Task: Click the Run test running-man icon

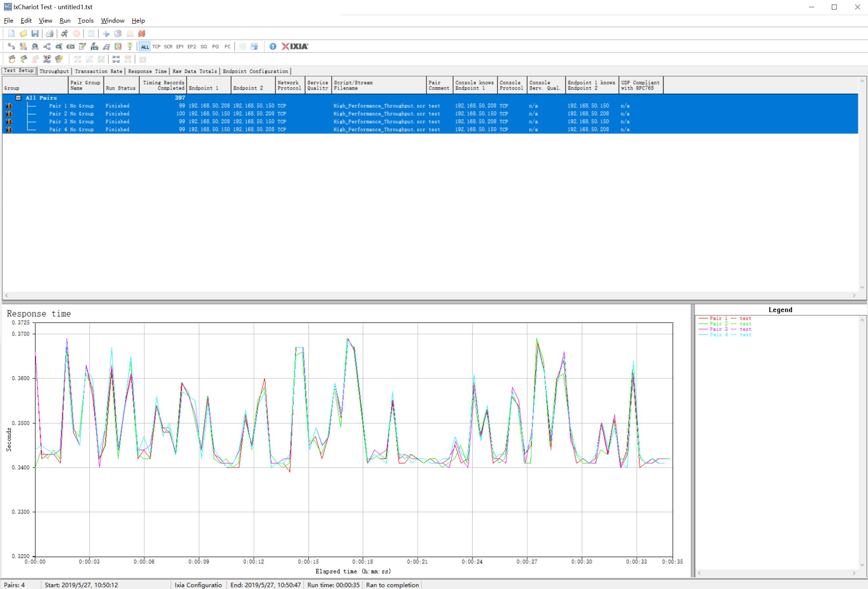Action: (64, 34)
